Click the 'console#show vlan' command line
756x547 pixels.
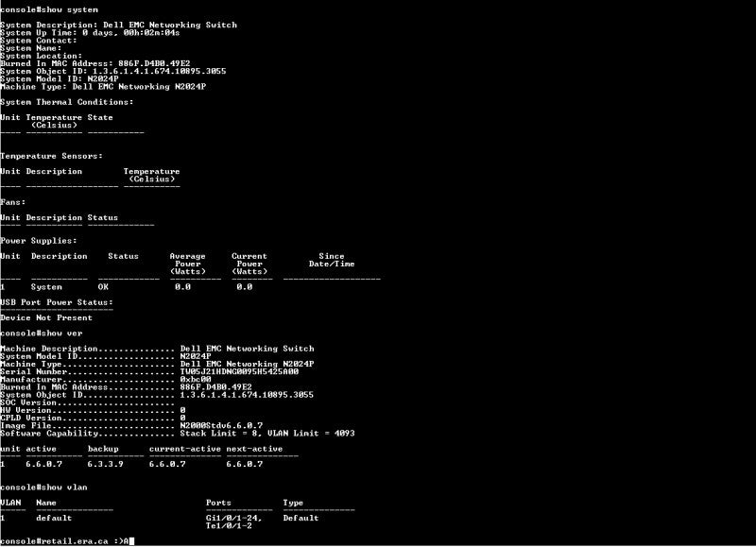click(43, 487)
